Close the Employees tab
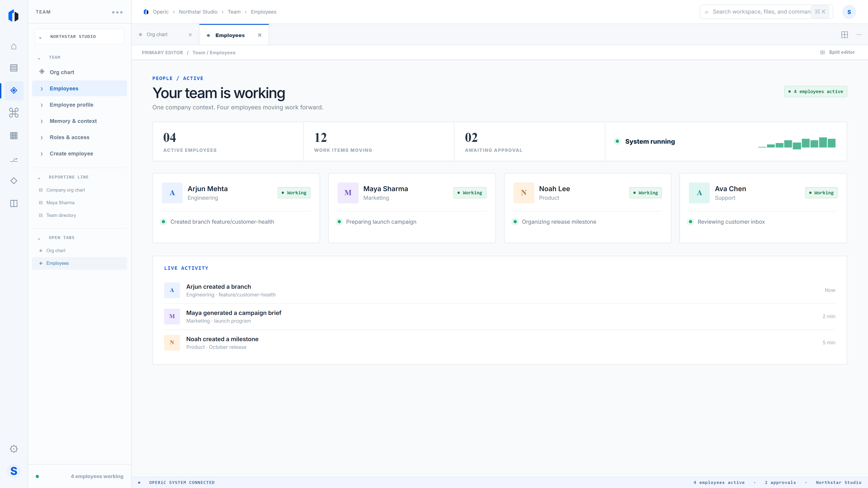The image size is (868, 488). (x=259, y=35)
